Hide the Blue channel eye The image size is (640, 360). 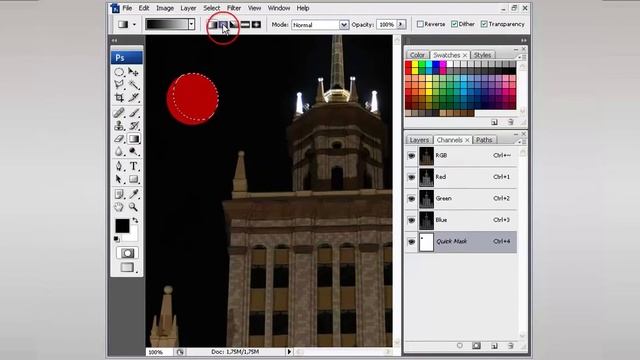(411, 220)
